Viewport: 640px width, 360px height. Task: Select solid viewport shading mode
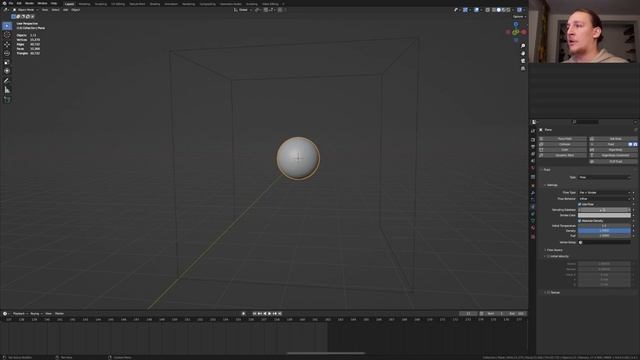(498, 10)
